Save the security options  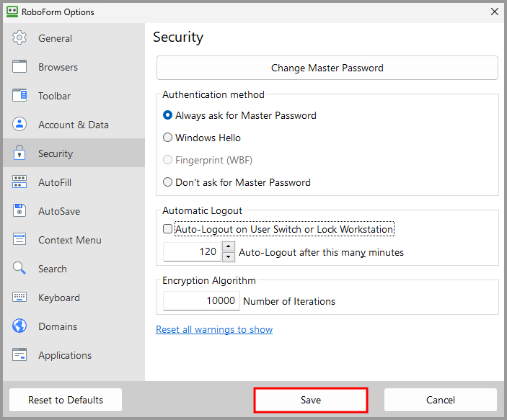point(311,400)
